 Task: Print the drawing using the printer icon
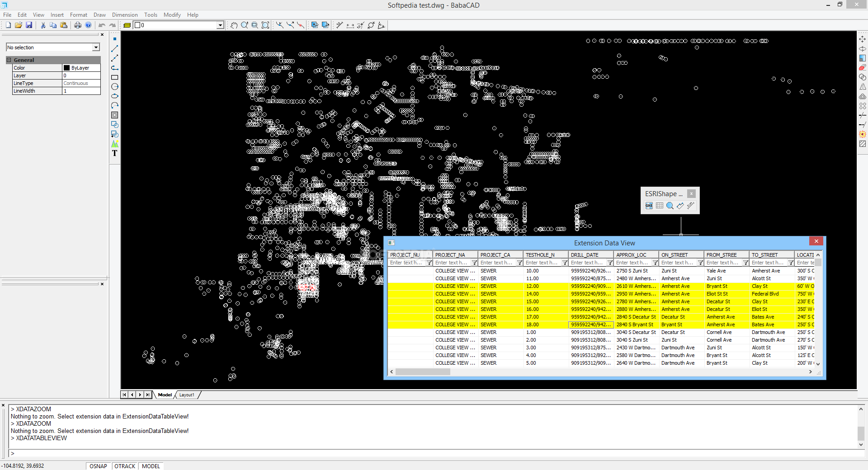click(x=78, y=25)
